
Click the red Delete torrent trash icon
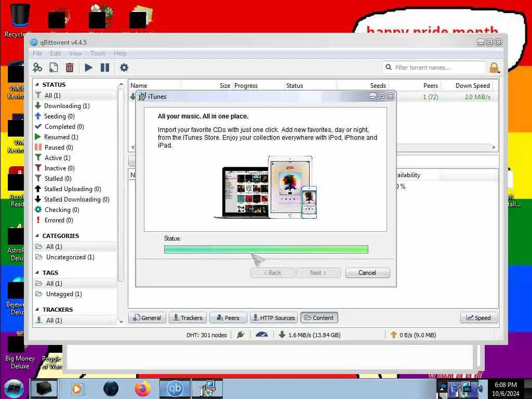click(x=70, y=68)
